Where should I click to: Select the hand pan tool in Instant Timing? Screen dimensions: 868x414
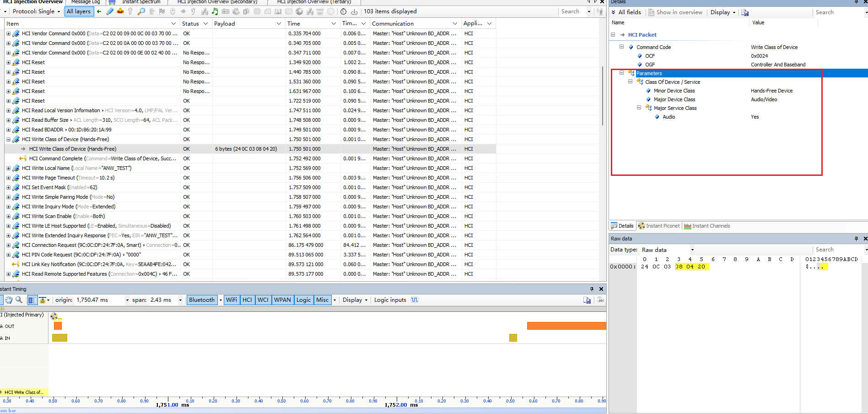[x=9, y=300]
